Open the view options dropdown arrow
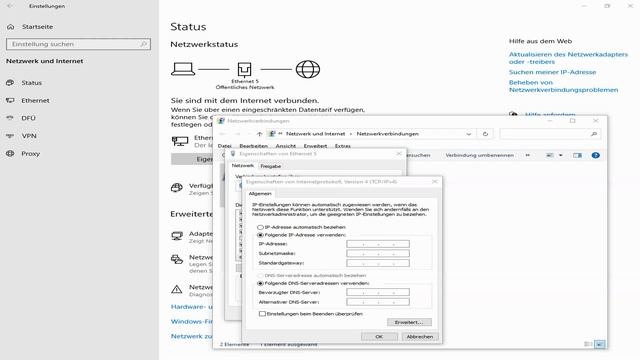640x360 pixels. [x=560, y=155]
